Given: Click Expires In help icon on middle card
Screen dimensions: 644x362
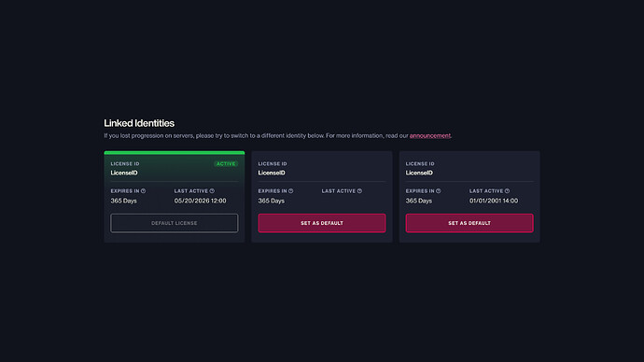Looking at the screenshot, I should pyautogui.click(x=291, y=191).
